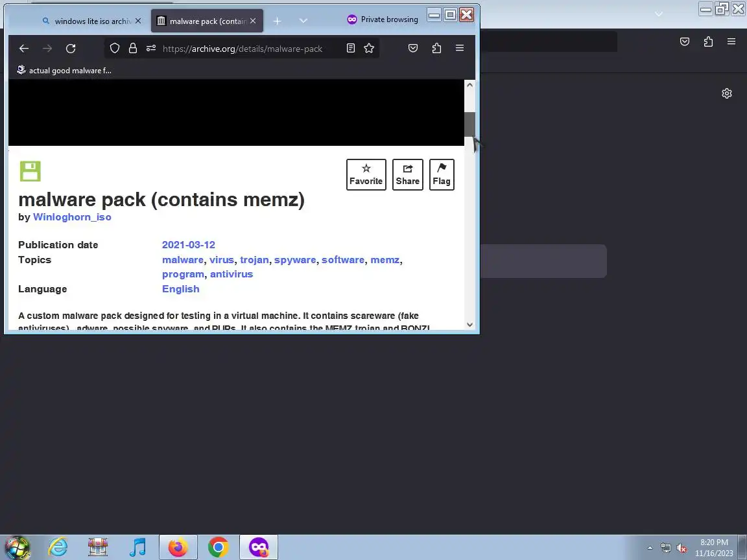Click the 'malware pack (contains memz)' title
Screen dimensions: 747x560
point(161,200)
